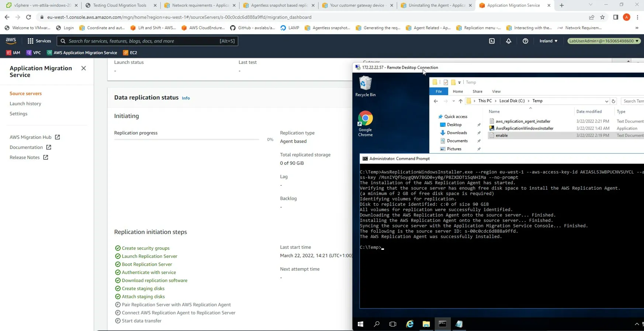644x331 pixels.
Task: Open File Explorer from remote taskbar
Action: pos(426,324)
